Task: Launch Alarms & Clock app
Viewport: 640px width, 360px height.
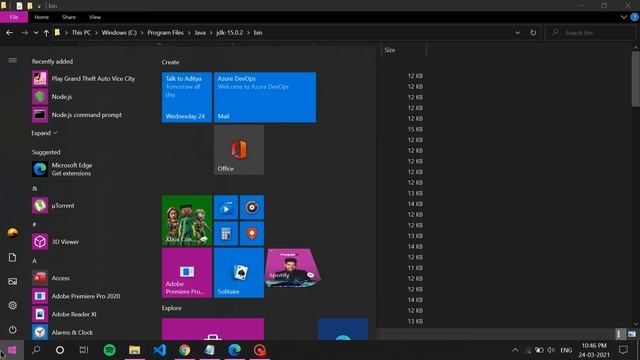Action: pos(62,332)
